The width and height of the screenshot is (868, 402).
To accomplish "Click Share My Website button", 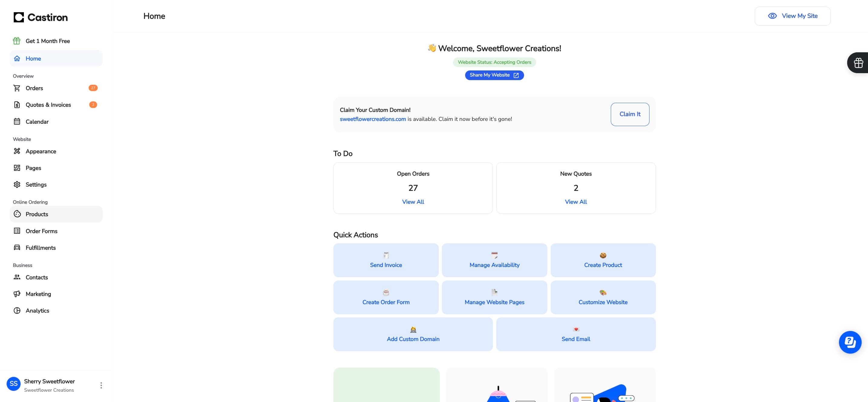I will pyautogui.click(x=494, y=75).
